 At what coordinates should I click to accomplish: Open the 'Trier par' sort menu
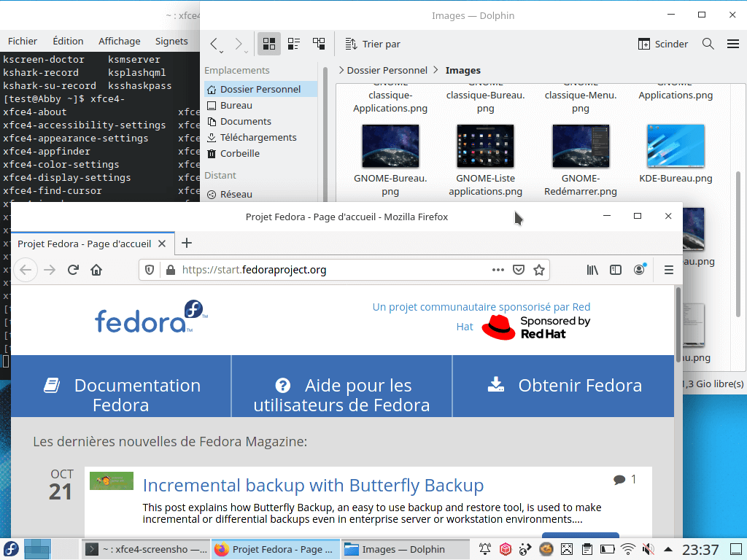(x=373, y=44)
